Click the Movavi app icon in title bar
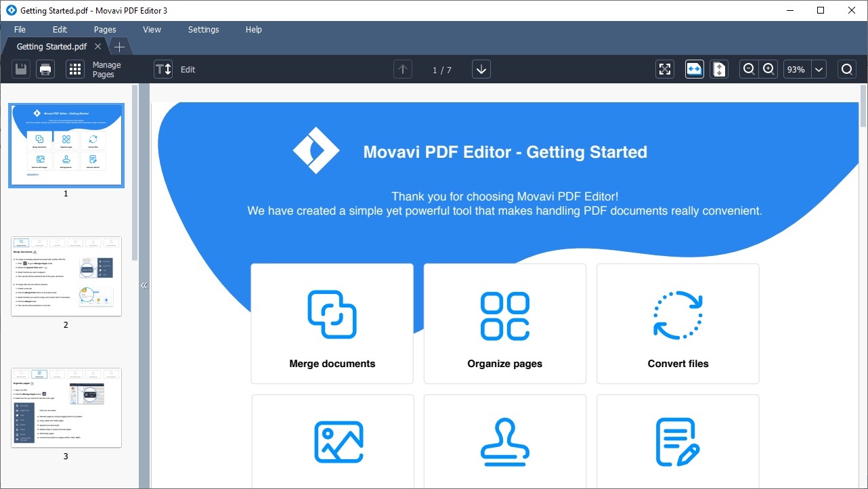Screen dimensions: 868x489 click(x=11, y=10)
